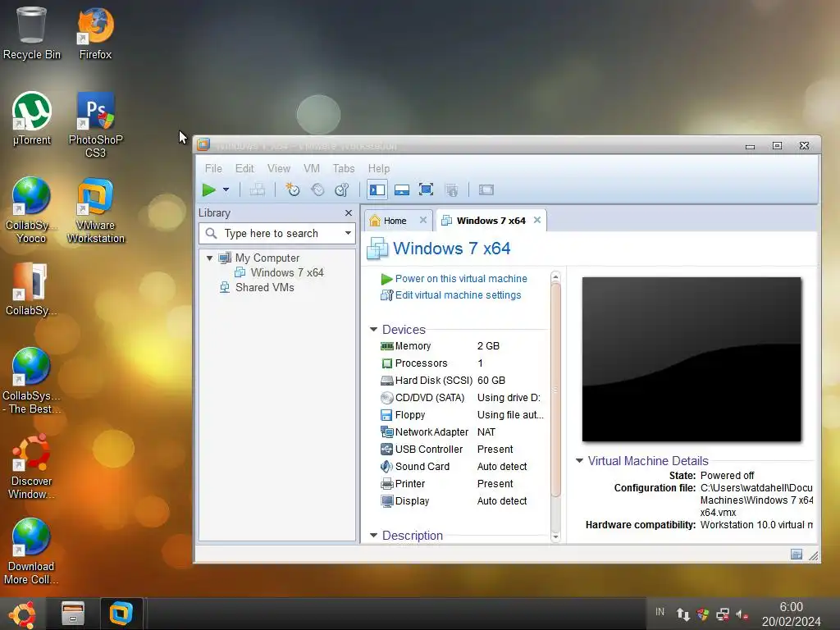Image resolution: width=840 pixels, height=630 pixels.
Task: Toggle the library sidebar view icon
Action: 377,189
